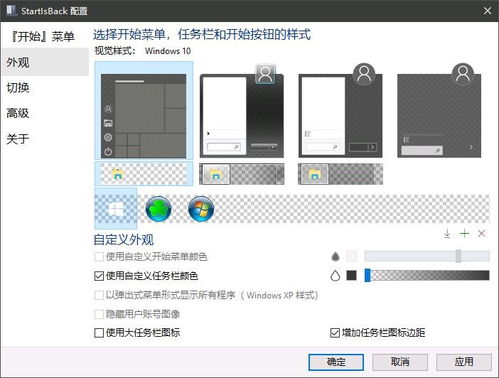
Task: Uncheck 使用自定义任务栏颜色 checkbox
Action: 99,276
